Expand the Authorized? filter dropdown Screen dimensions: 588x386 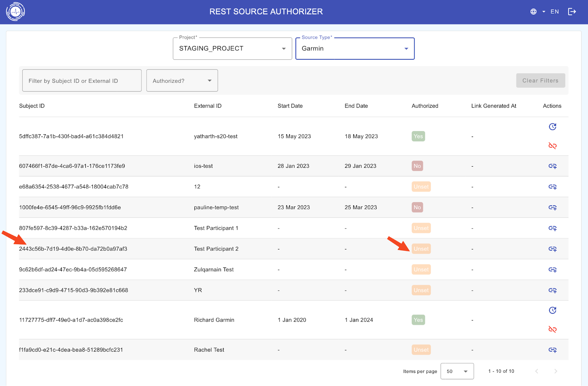[182, 81]
